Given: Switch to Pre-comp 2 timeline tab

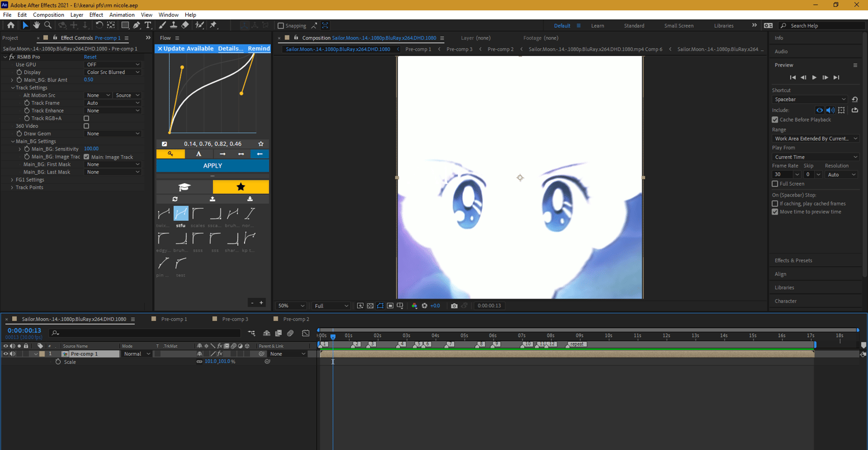Looking at the screenshot, I should [x=296, y=319].
